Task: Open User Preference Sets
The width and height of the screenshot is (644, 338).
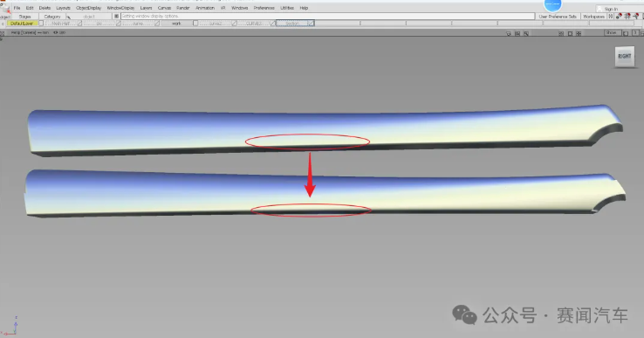Action: tap(558, 17)
